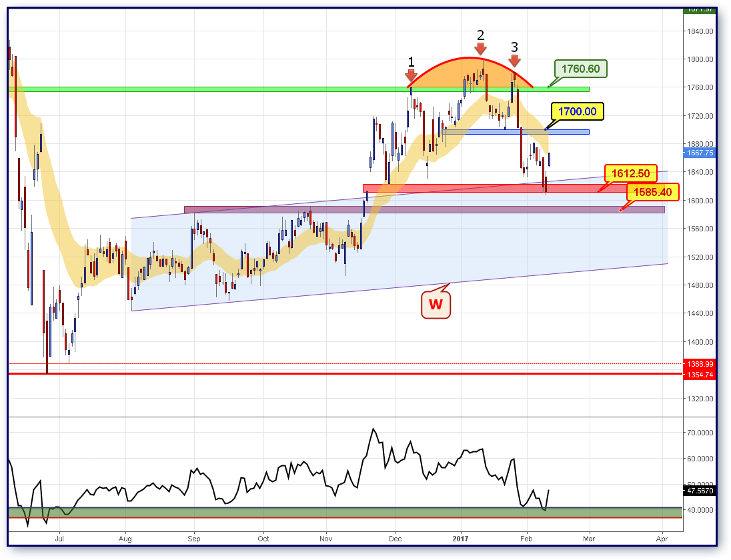Click the 1612.50 support level callout

631,173
